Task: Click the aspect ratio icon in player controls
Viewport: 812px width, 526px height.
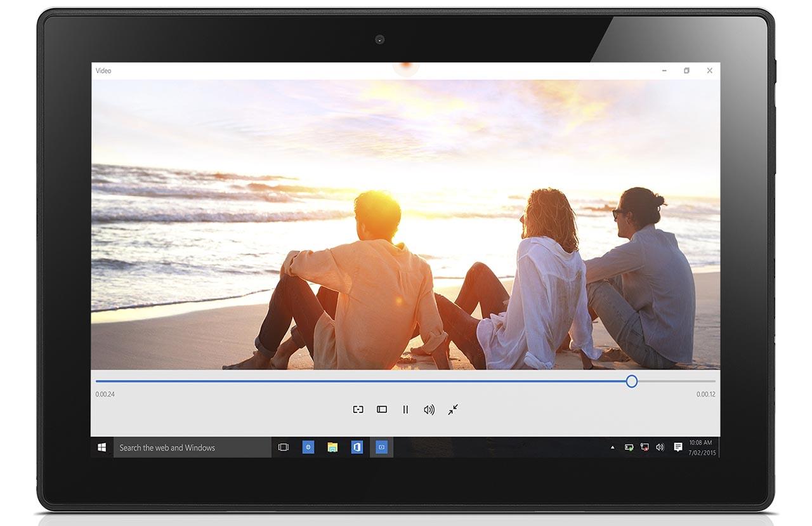Action: point(382,410)
